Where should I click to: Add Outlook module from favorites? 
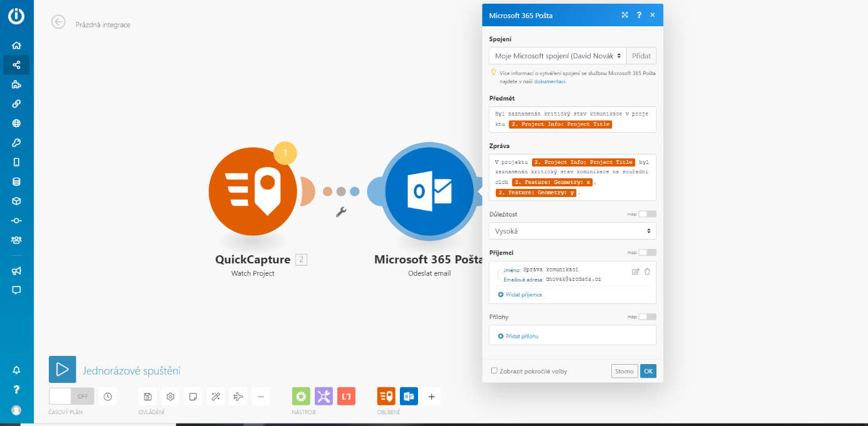pyautogui.click(x=409, y=396)
